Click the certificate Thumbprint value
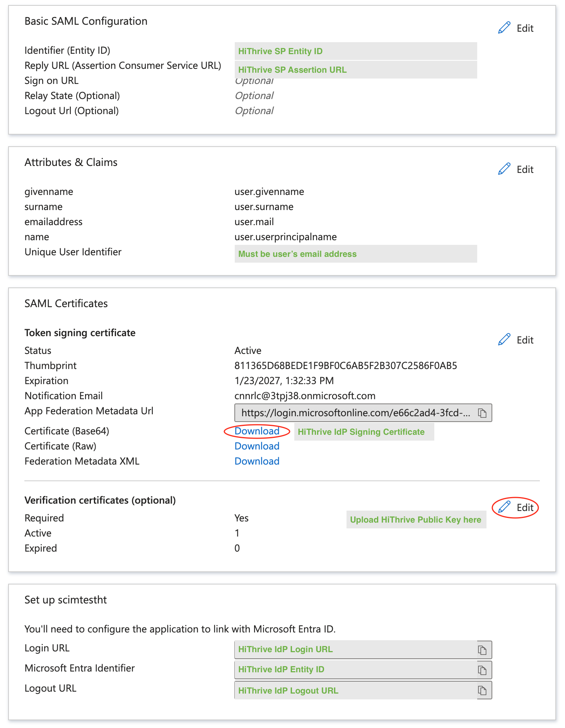This screenshot has width=565, height=728. 346,366
